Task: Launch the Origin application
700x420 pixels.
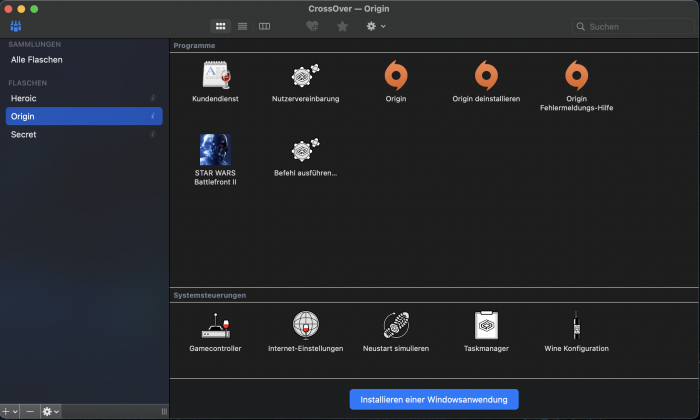Action: (x=395, y=76)
